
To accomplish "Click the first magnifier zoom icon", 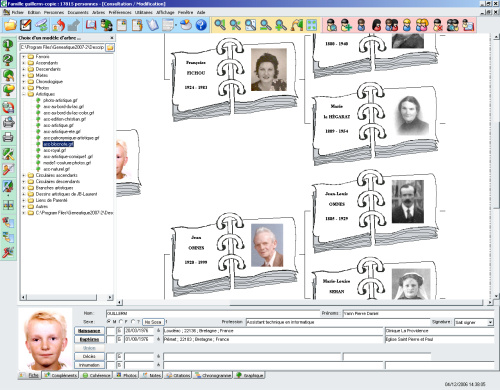I will [220, 25].
